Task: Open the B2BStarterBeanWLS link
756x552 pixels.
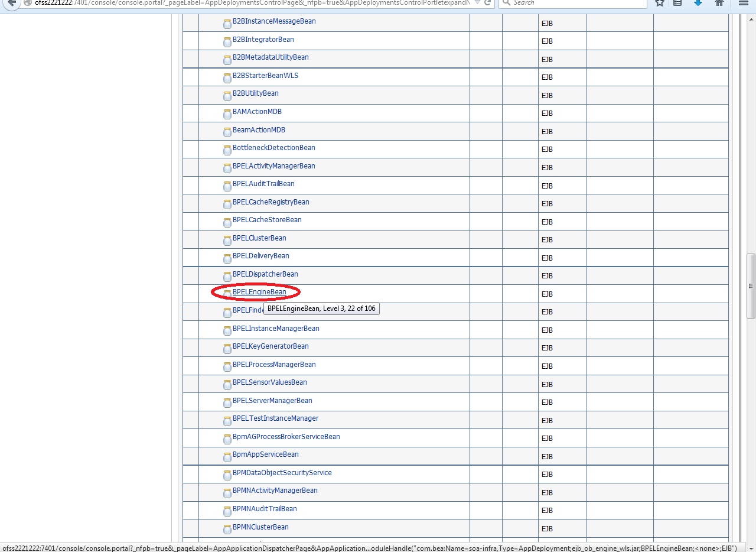Action: pyautogui.click(x=265, y=76)
